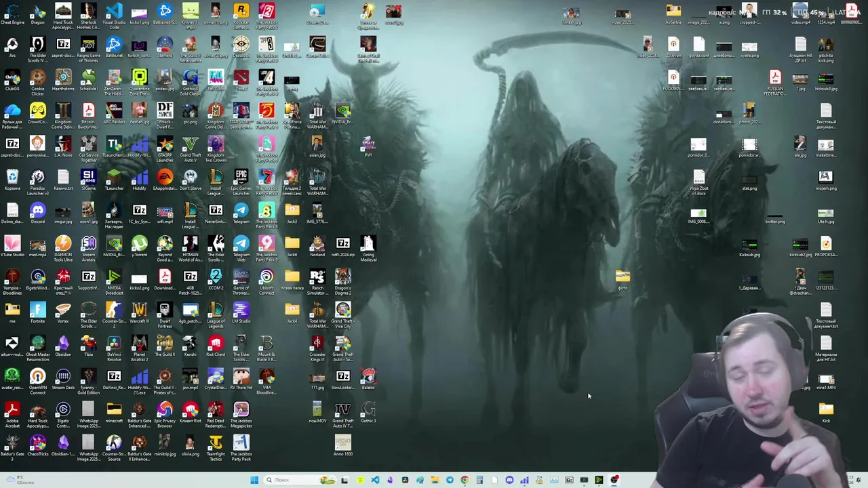Image resolution: width=868 pixels, height=488 pixels.
Task: Open the LM Studio desktop icon
Action: [241, 313]
